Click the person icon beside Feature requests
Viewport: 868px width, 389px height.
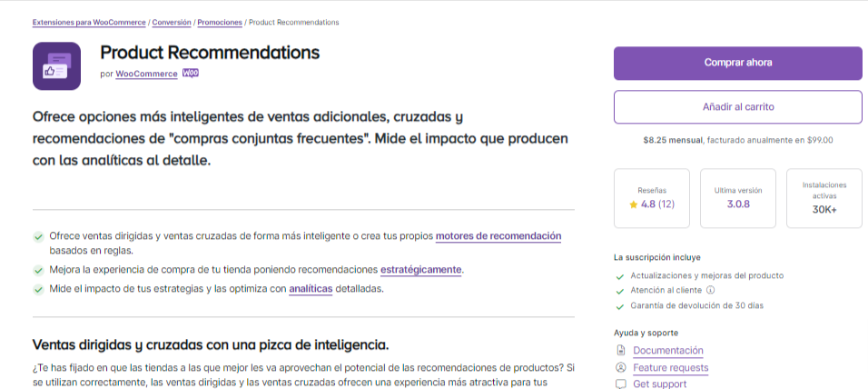(621, 367)
